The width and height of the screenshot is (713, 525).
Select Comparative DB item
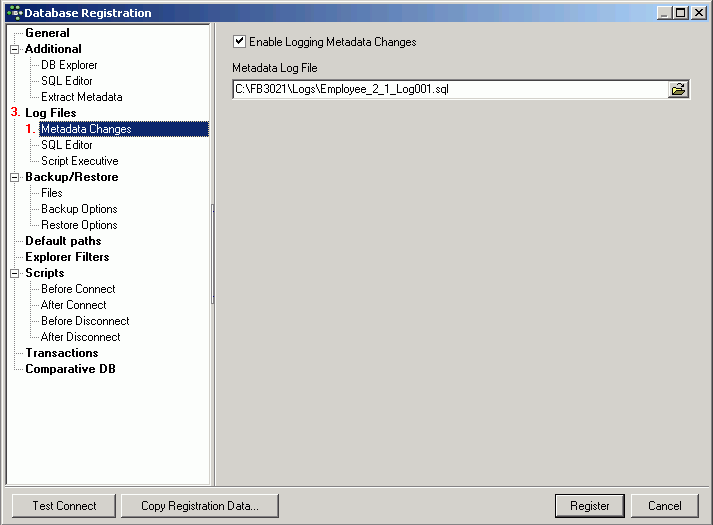coord(70,369)
